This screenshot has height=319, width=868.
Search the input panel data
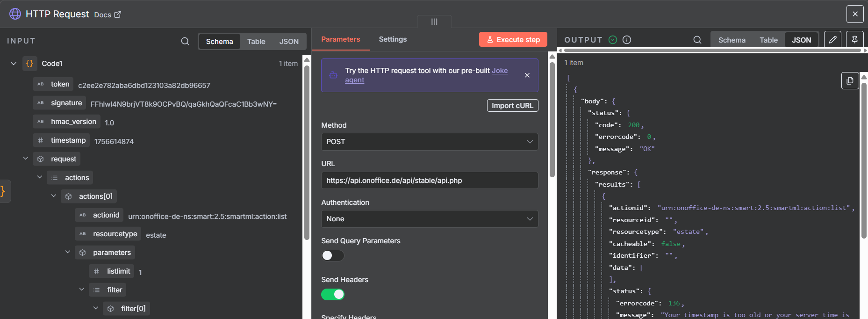185,41
